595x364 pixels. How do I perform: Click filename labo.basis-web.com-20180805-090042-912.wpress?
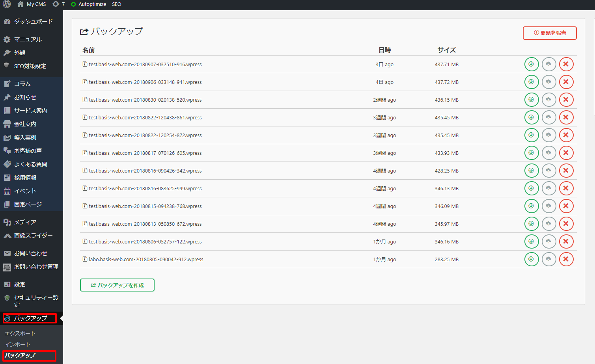click(x=146, y=260)
